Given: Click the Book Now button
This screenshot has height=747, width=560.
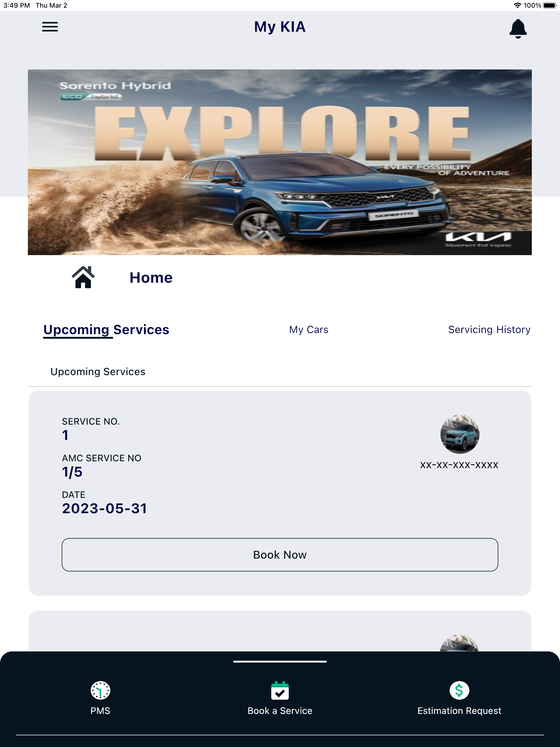Looking at the screenshot, I should [x=280, y=555].
